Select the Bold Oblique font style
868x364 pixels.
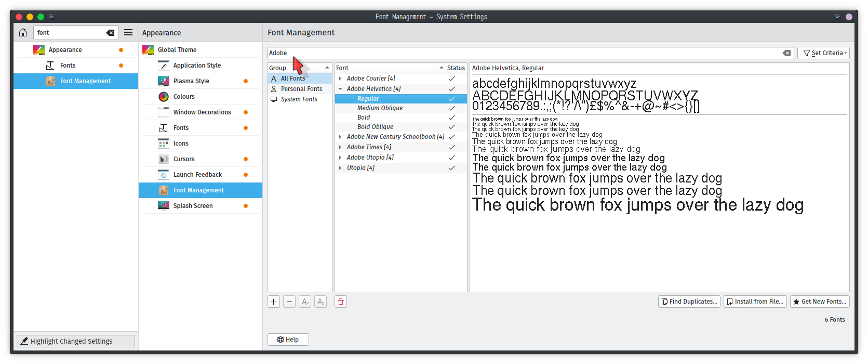[375, 127]
